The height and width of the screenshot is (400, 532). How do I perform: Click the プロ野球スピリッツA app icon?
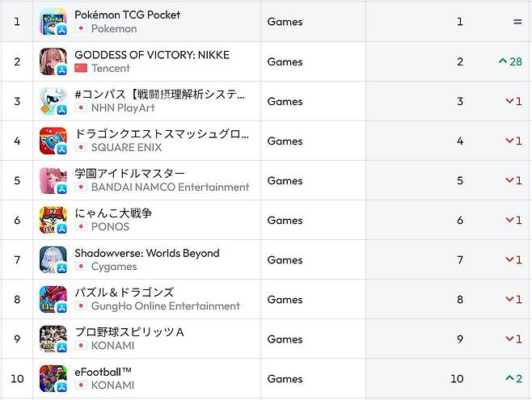pos(53,339)
